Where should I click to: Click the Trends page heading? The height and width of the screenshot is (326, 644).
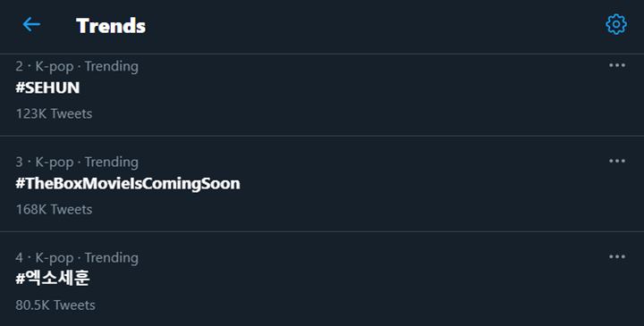(x=111, y=25)
